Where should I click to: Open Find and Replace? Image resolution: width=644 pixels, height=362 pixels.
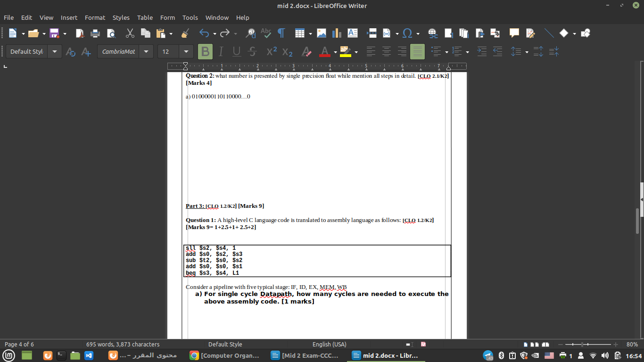(250, 33)
